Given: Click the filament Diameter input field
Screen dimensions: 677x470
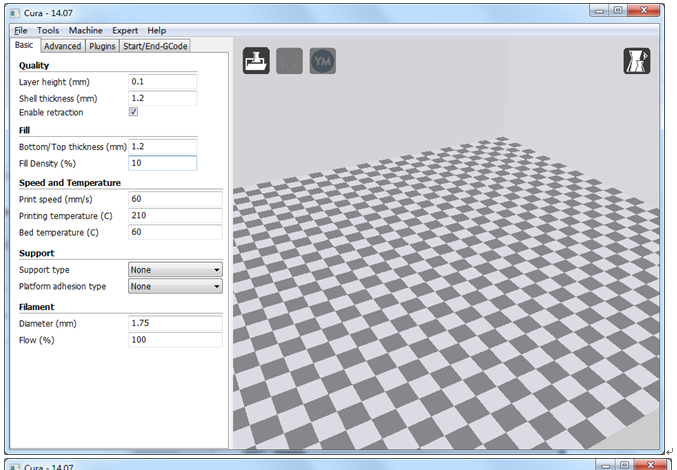Looking at the screenshot, I should tap(175, 323).
